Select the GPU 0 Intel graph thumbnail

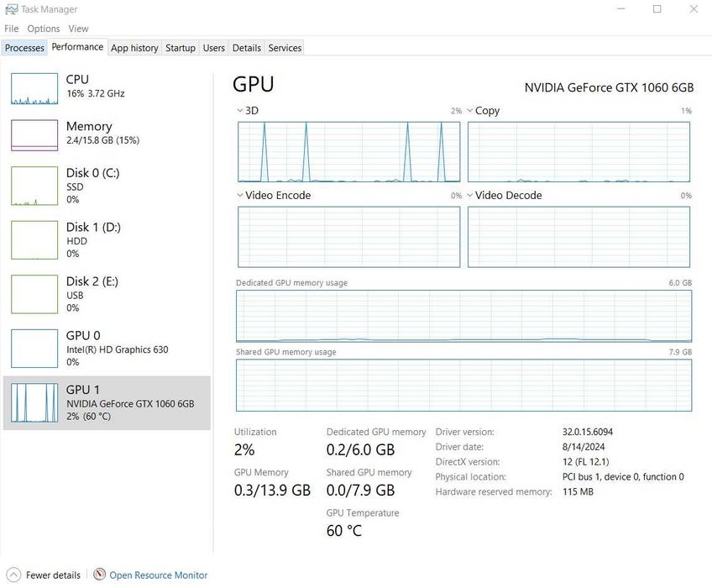[x=34, y=349]
